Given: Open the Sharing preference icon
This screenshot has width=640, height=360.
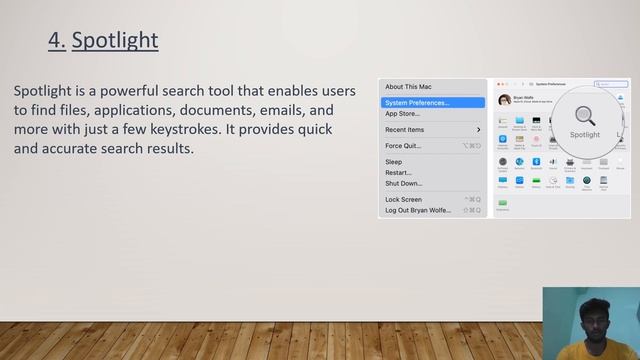Looking at the screenshot, I should point(570,180).
